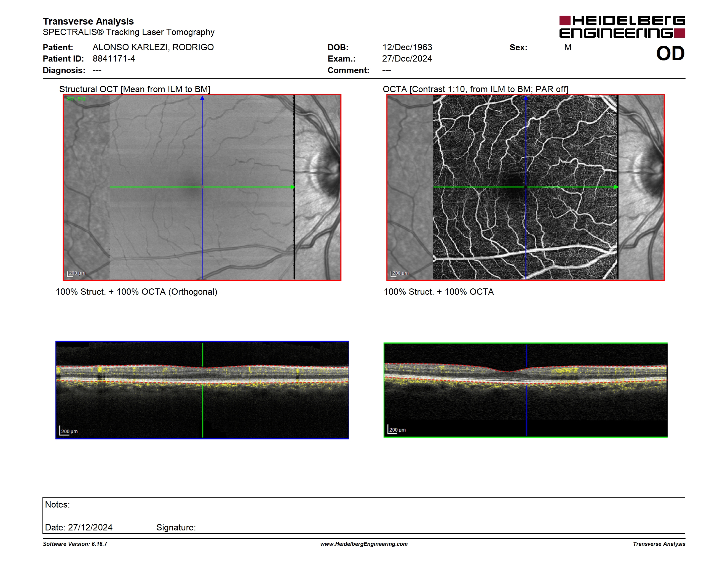
Task: Click the Heidelberg Engineering logo
Action: pyautogui.click(x=622, y=27)
